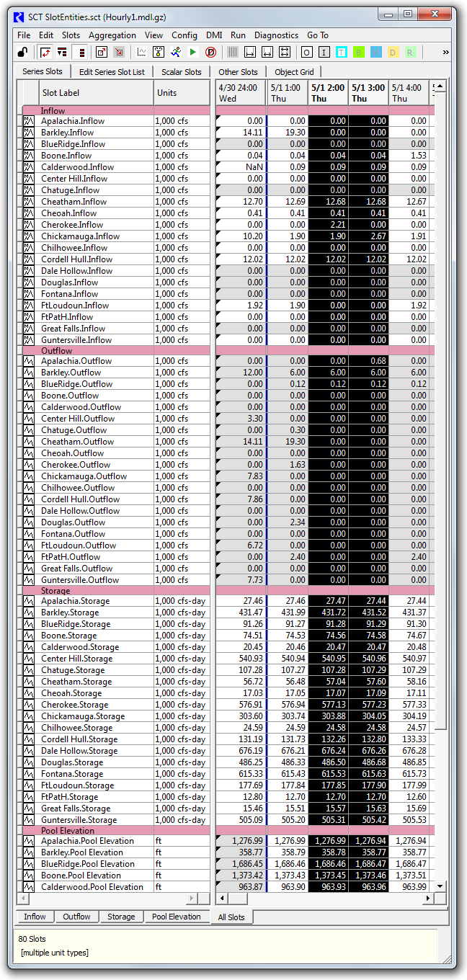This screenshot has width=467, height=980.
Task: Click the red divider rows toolbar icon
Action: click(x=63, y=52)
